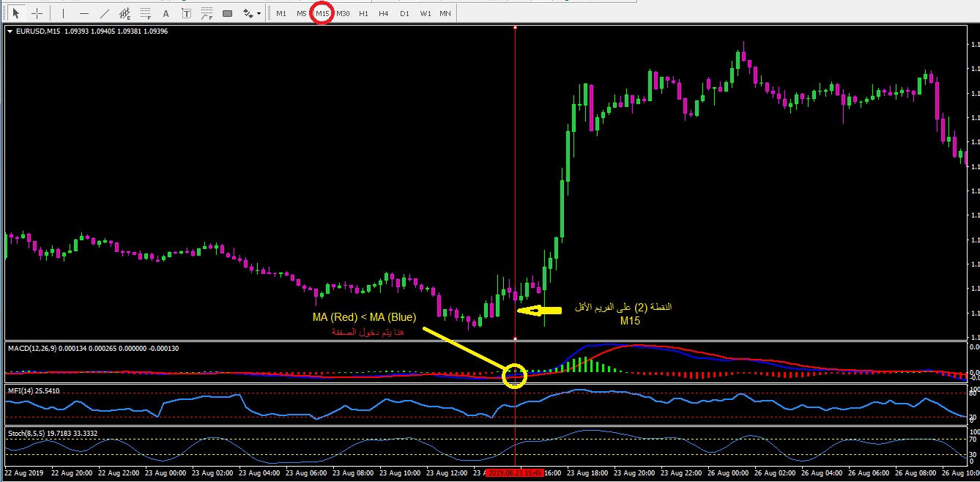Pick the Draw Vertical Line tool
This screenshot has width=980, height=482.
[64, 13]
